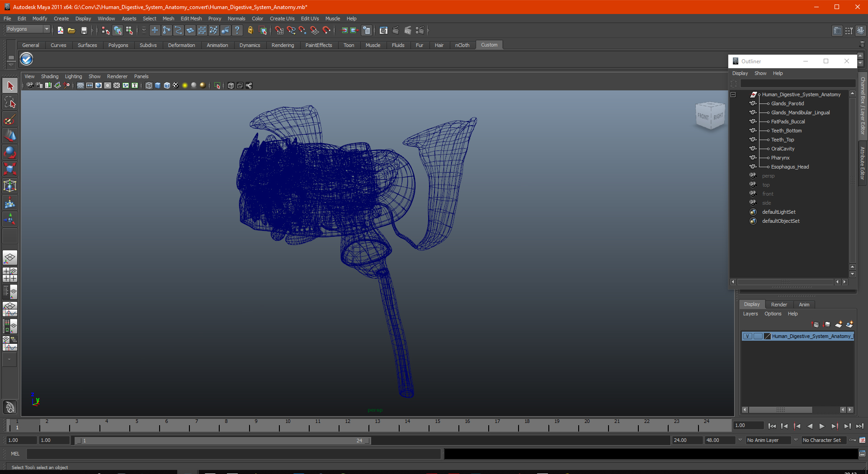
Task: Activate the Lasso selection tool
Action: pyautogui.click(x=10, y=103)
